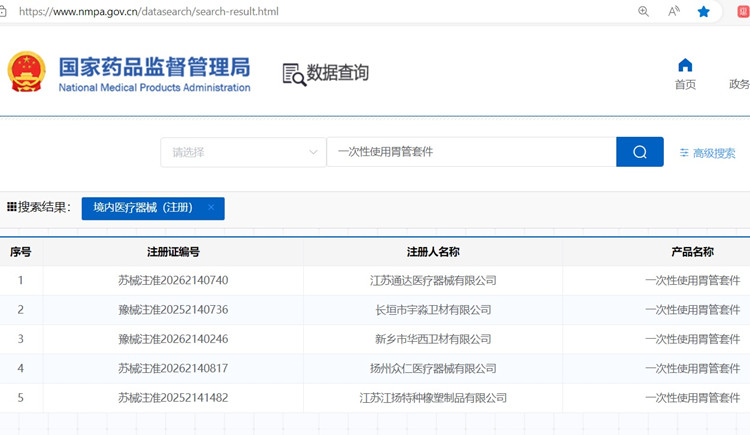
Task: Remove the 境内医疗器械（注册） filter with X
Action: click(x=211, y=208)
